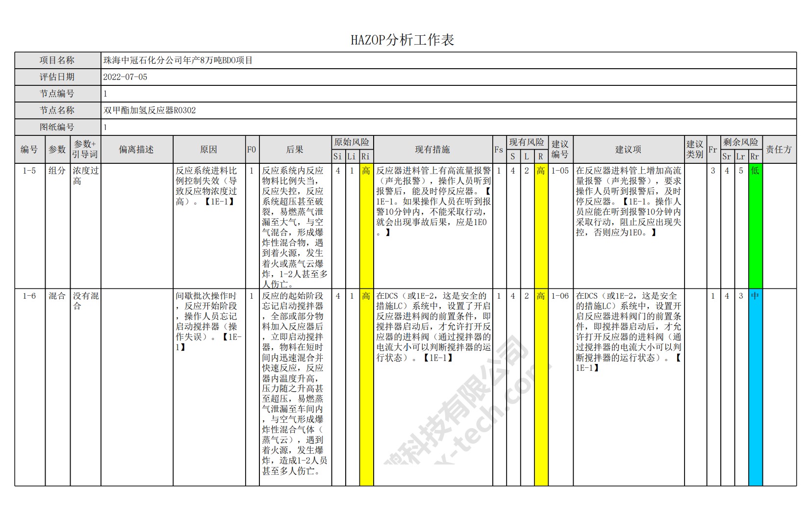Click the 原因 column header

209,150
